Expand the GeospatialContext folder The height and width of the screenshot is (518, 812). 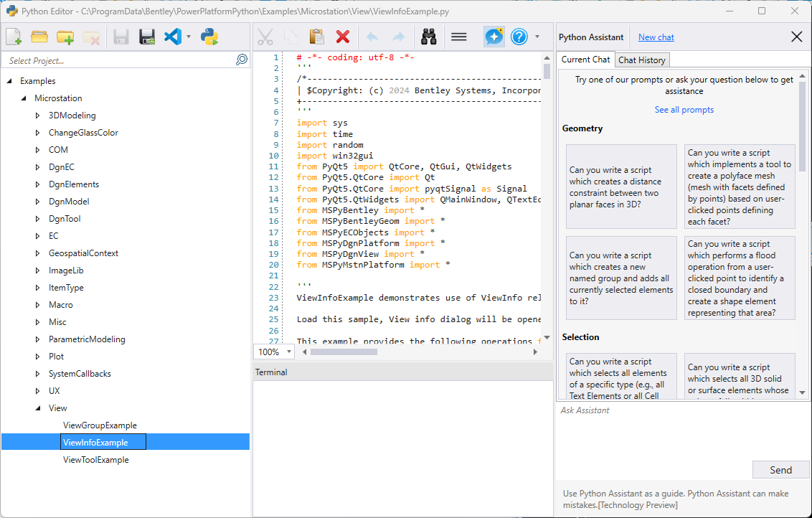pyautogui.click(x=37, y=253)
